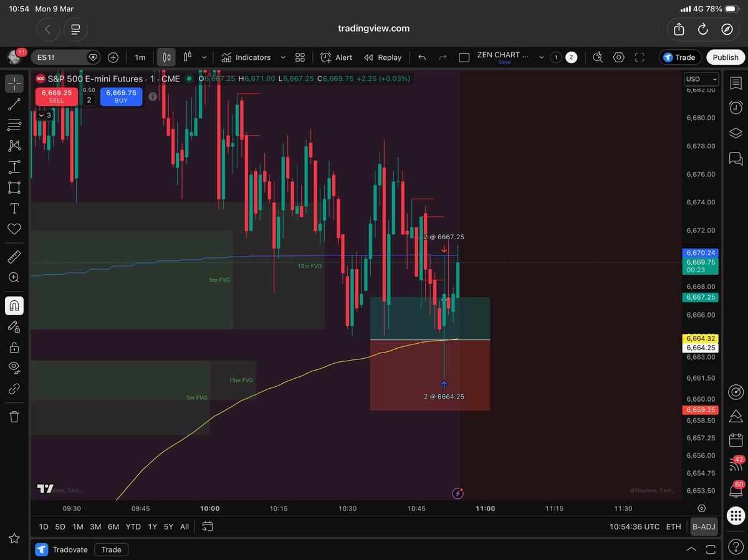748x560 pixels.
Task: Open the object tree layers panel
Action: pyautogui.click(x=736, y=133)
